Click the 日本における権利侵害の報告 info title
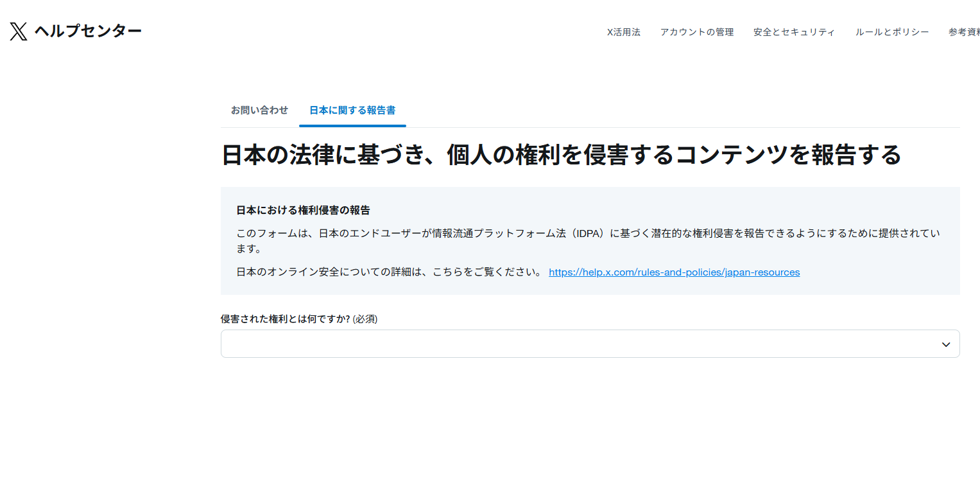Screen dimensions: 980x485 (x=303, y=210)
